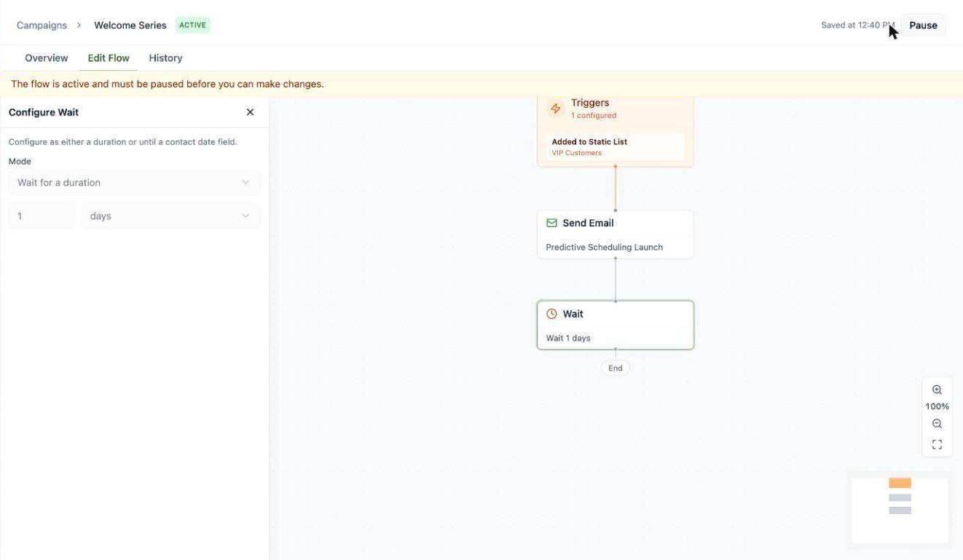Click the minimap thumbnail

point(900,509)
